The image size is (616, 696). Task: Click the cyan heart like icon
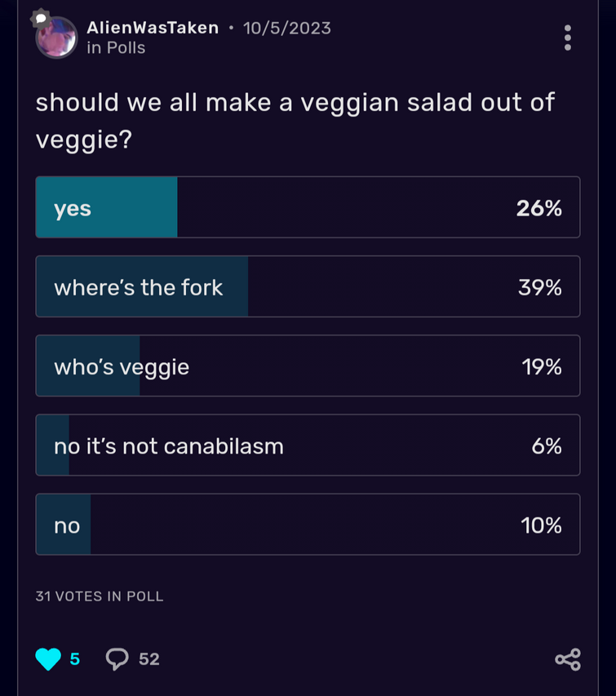pyautogui.click(x=48, y=658)
